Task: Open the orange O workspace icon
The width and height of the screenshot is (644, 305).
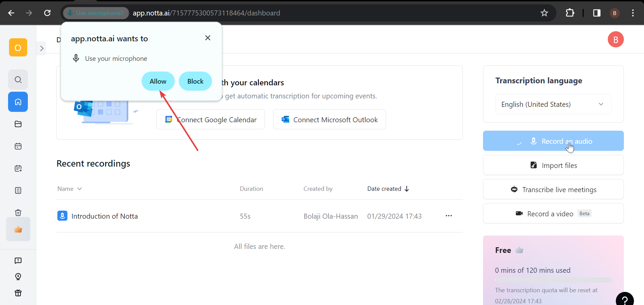Action: coord(18,47)
